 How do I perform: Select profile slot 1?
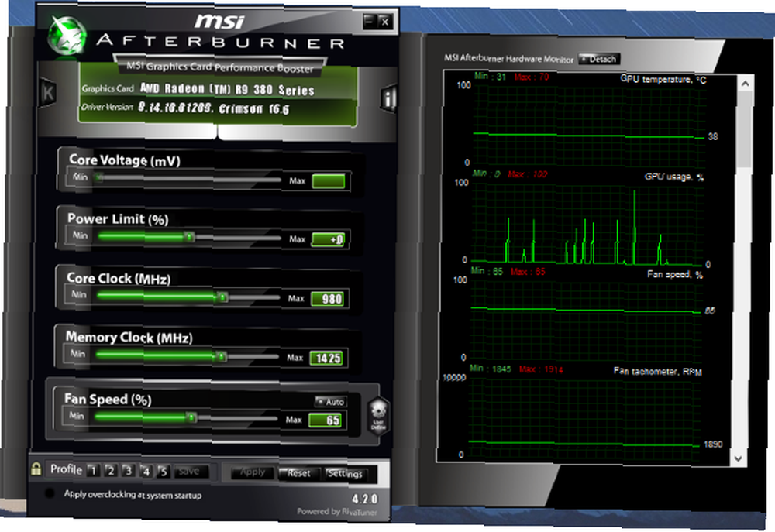pyautogui.click(x=94, y=470)
